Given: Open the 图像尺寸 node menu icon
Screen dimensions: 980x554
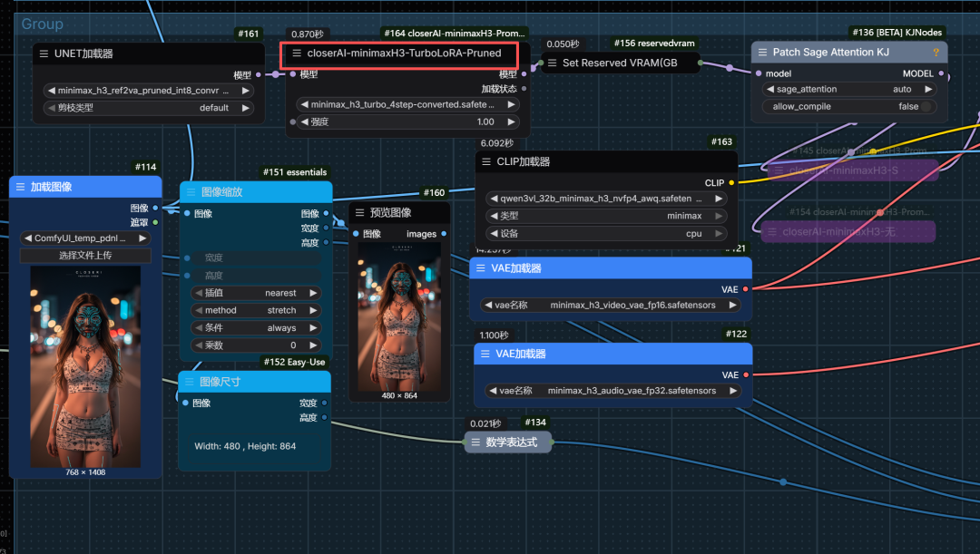Looking at the screenshot, I should (x=190, y=382).
